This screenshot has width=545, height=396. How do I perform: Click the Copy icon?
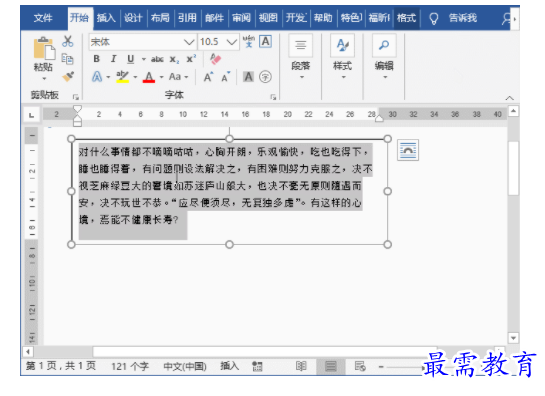point(67,59)
